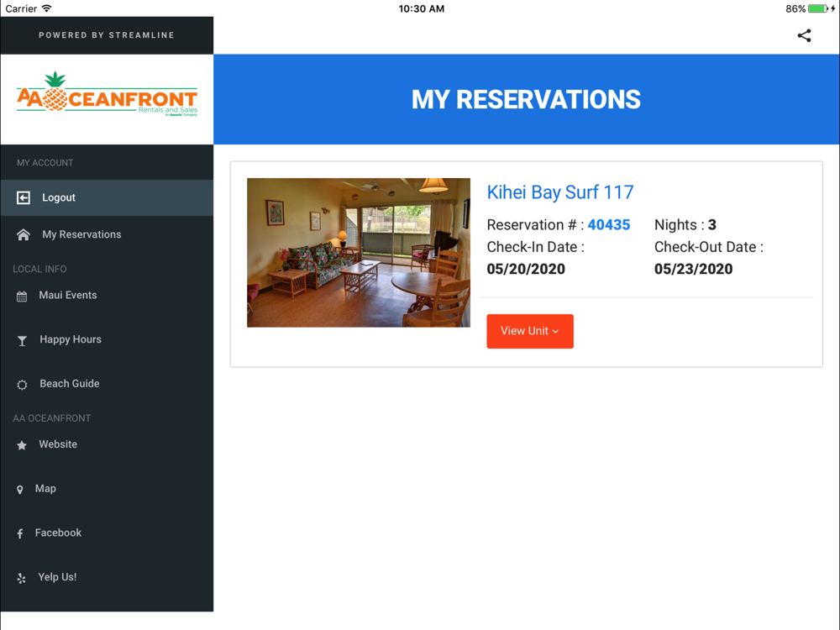Click the AA Oceanfront pineapple logo
This screenshot has height=630, width=840.
(108, 94)
